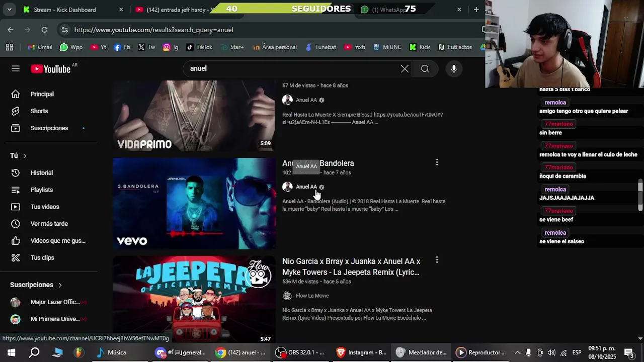
Task: Open the notifications center icon
Action: coord(629,352)
